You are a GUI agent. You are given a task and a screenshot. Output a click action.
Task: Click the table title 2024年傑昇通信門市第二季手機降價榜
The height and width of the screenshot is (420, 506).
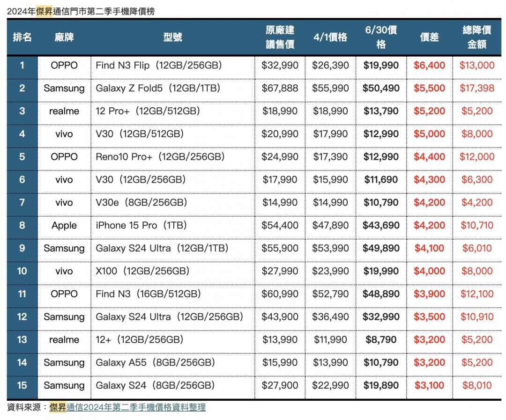(x=81, y=12)
